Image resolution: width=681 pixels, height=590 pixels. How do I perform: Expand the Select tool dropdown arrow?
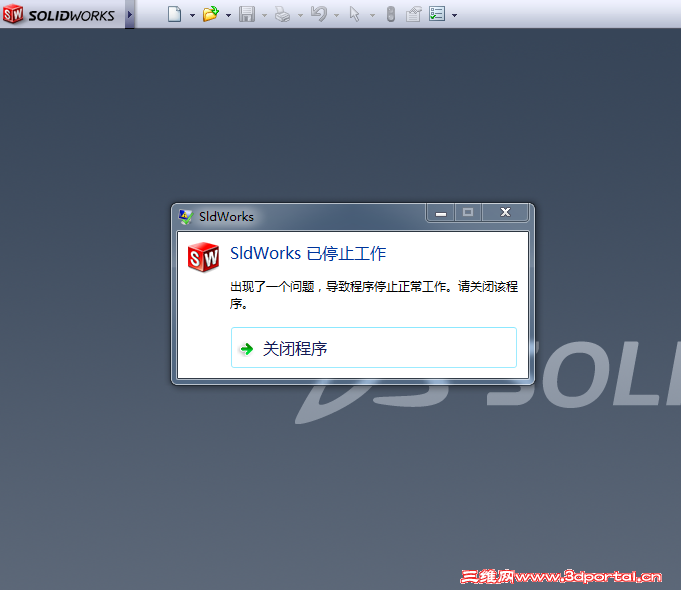(373, 15)
